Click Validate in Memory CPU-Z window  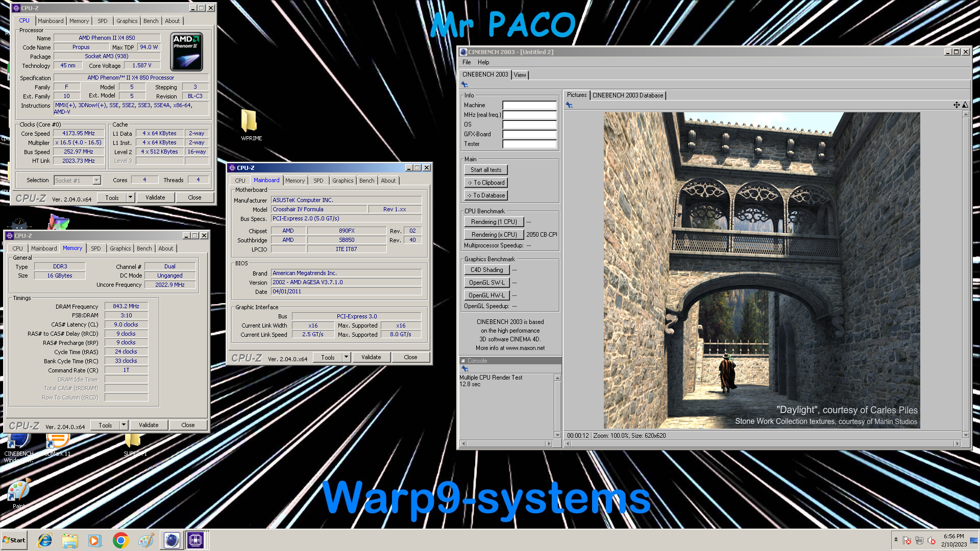pos(149,425)
